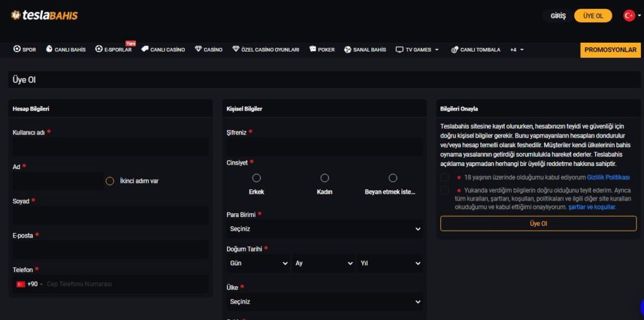Focus the Kullanıcı adı input field
The image size is (644, 320).
click(x=111, y=146)
